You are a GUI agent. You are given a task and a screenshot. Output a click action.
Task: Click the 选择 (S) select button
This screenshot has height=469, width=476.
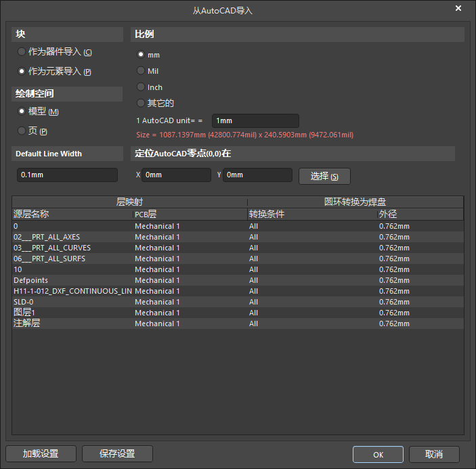click(324, 176)
